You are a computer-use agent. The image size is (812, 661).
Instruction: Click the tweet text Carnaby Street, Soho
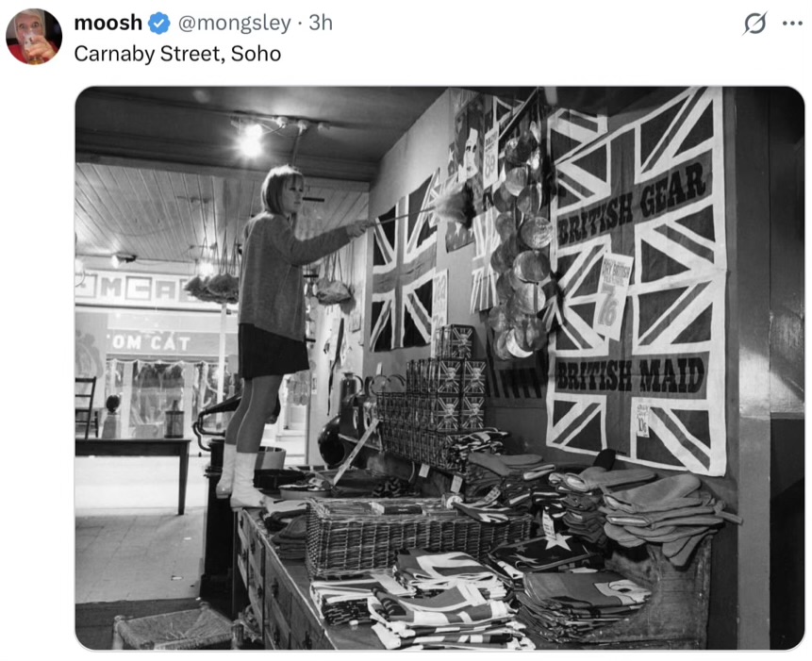pos(177,54)
